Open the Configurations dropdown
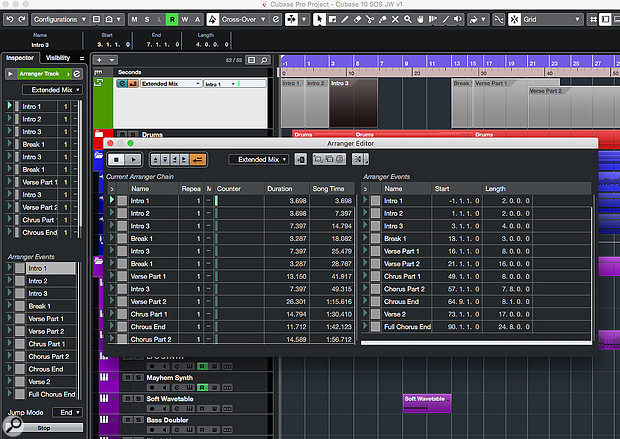Image resolution: width=620 pixels, height=439 pixels. [x=59, y=19]
